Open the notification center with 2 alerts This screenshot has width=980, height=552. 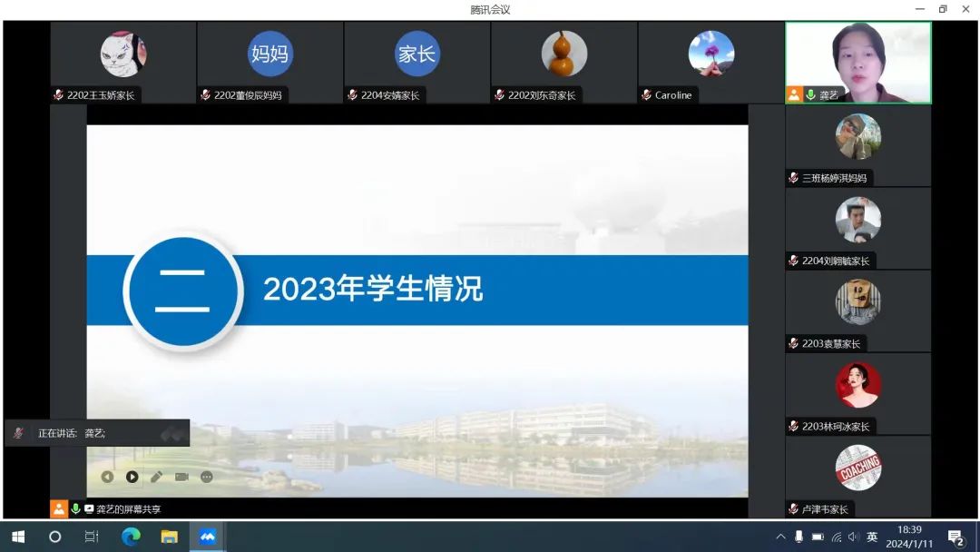pyautogui.click(x=955, y=537)
